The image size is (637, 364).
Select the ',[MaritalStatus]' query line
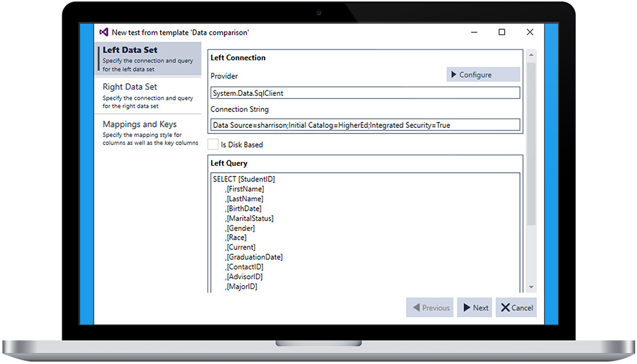tap(249, 218)
